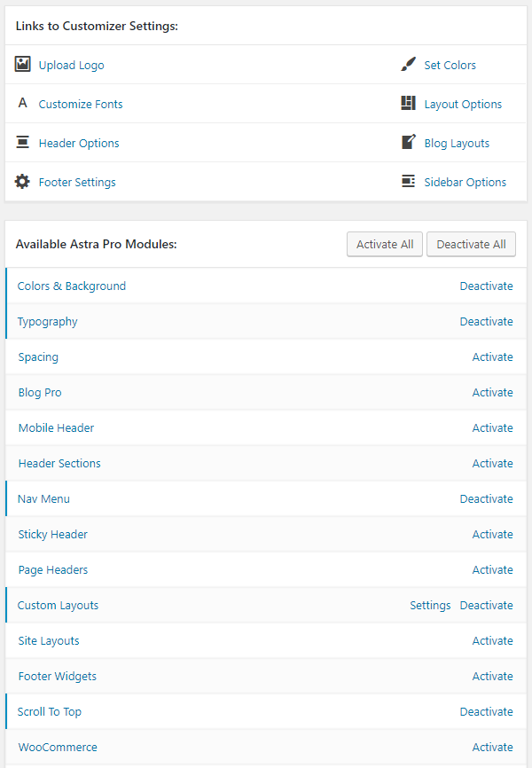The image size is (532, 768).
Task: Open the Scroll To Top module link
Action: (x=50, y=712)
